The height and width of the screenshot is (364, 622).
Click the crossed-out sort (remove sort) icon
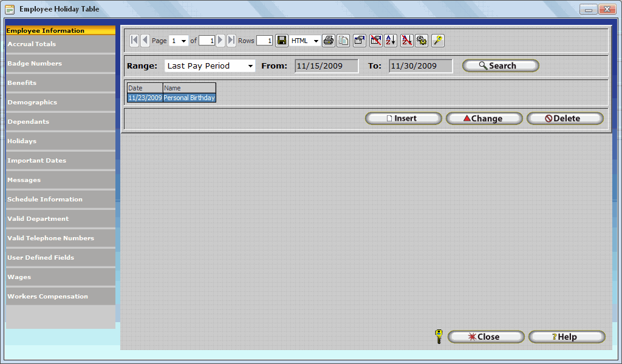(x=406, y=41)
